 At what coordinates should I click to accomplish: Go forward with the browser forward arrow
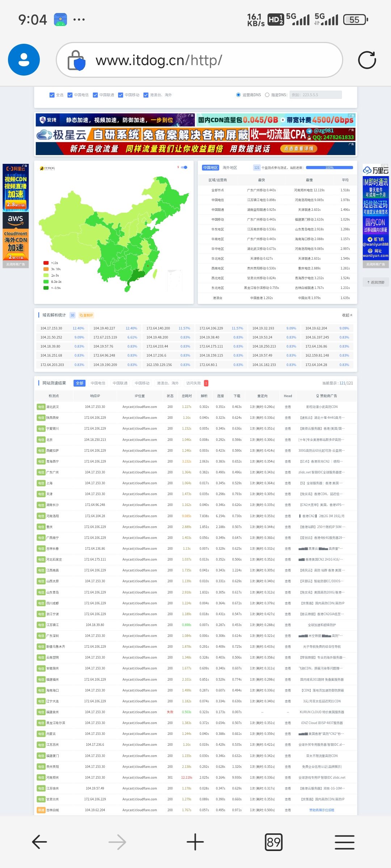(x=117, y=842)
